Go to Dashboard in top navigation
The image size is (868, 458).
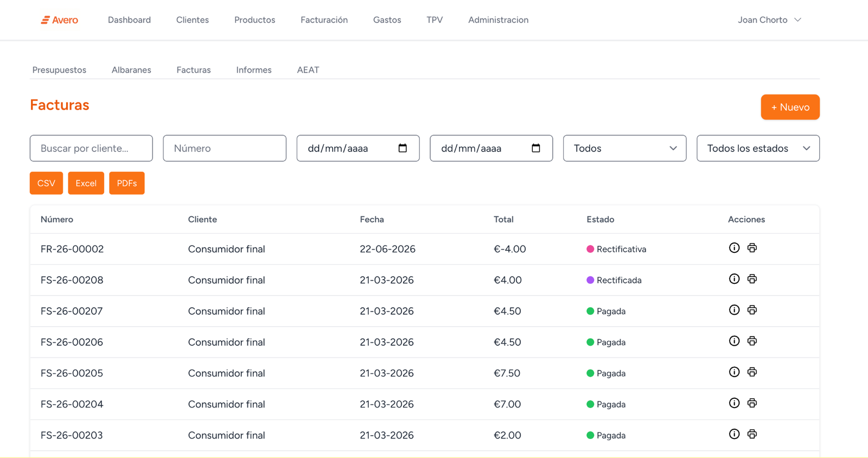click(x=129, y=20)
